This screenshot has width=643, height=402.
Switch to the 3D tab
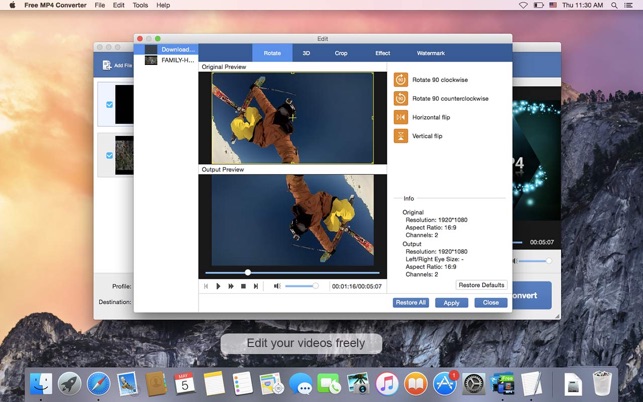(x=306, y=53)
